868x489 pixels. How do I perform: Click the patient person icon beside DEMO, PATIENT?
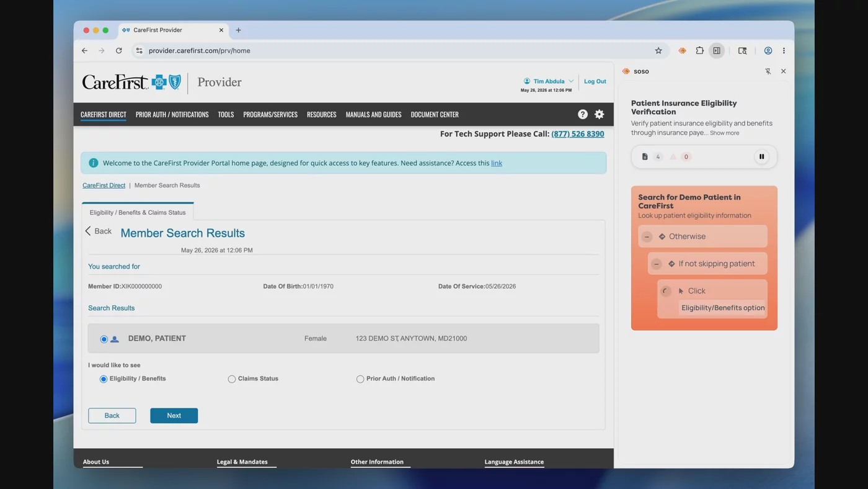click(x=115, y=339)
